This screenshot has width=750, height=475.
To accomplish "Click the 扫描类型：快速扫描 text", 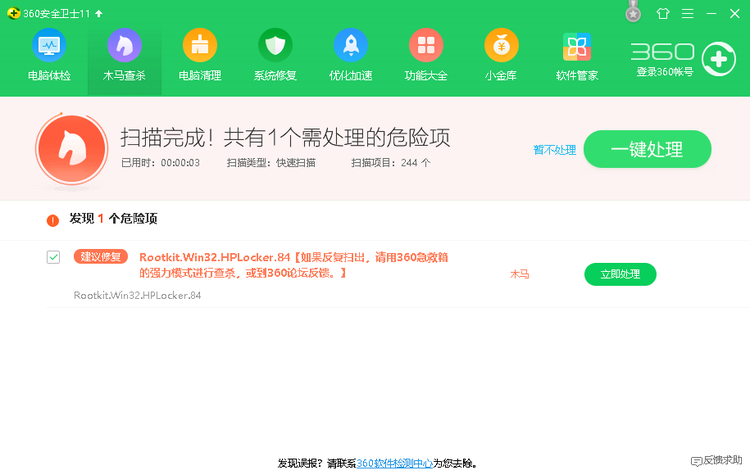I will pos(271,163).
